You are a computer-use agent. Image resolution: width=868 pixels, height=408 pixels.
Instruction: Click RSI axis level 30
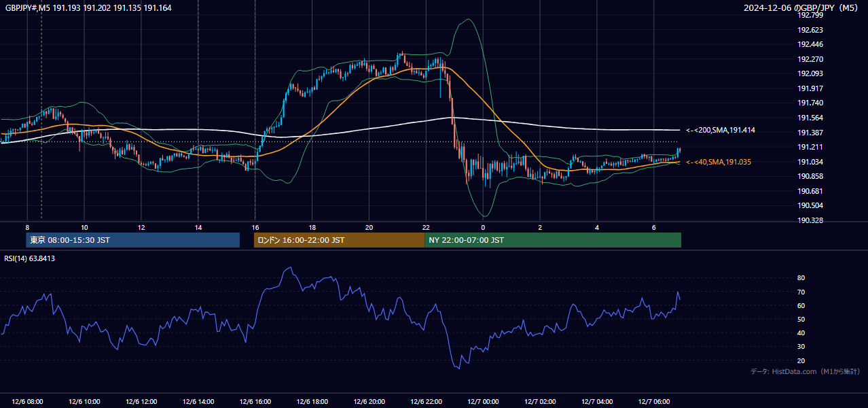click(x=801, y=347)
